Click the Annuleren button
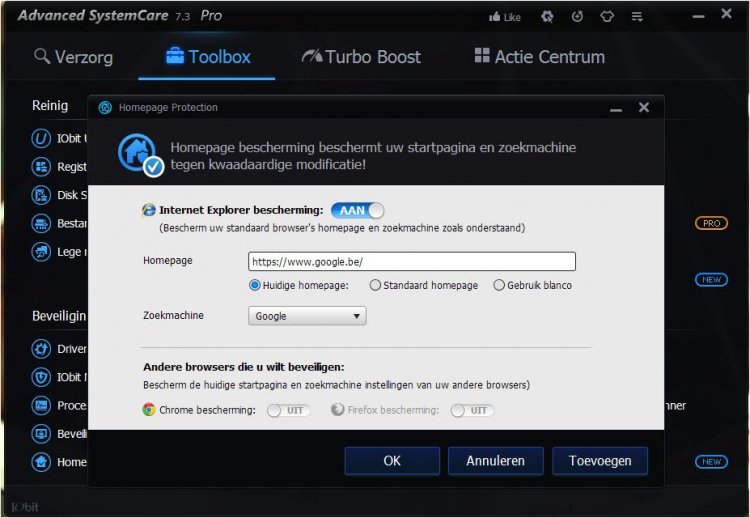 pos(495,461)
